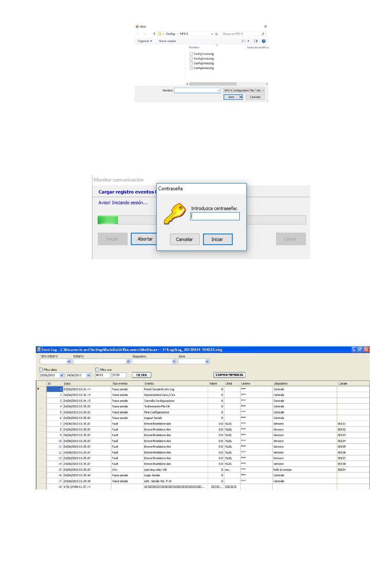Click the Help icon in Abrir dialog
Image resolution: width=392 pixels, height=569 pixels.
[x=264, y=41]
